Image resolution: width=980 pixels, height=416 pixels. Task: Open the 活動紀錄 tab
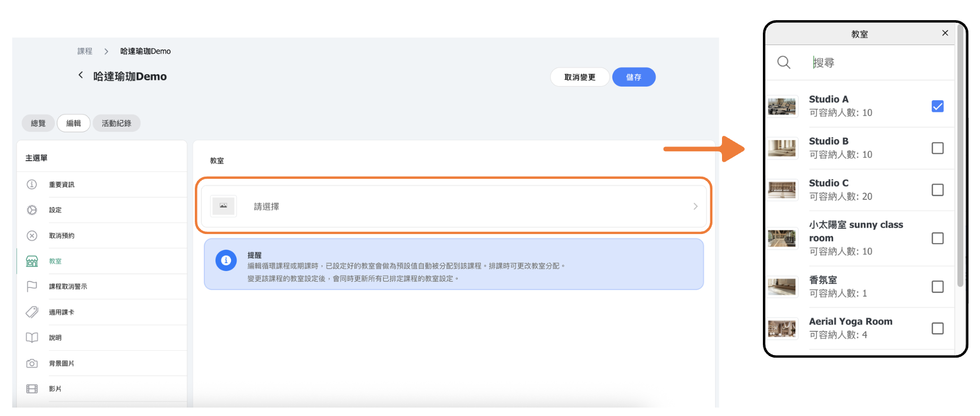[116, 123]
